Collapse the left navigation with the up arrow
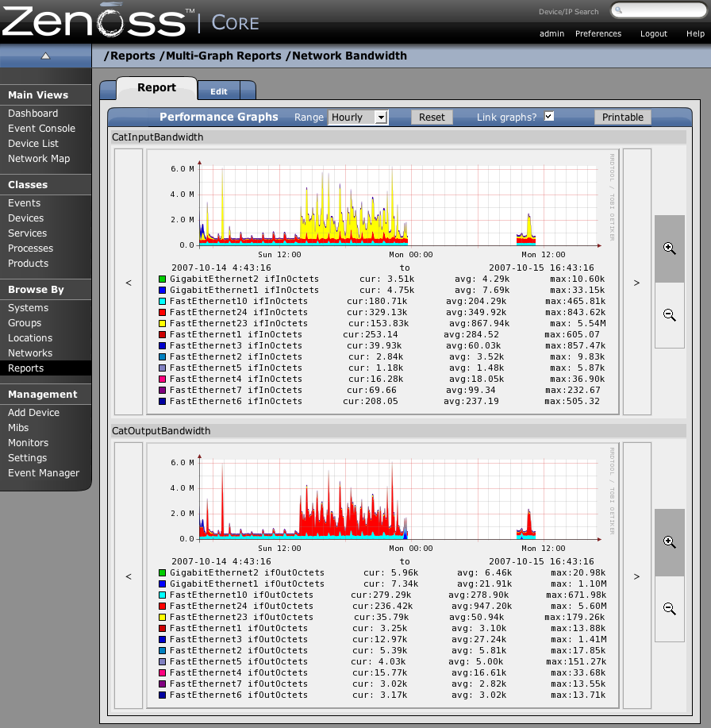Image resolution: width=711 pixels, height=728 pixels. (45, 56)
